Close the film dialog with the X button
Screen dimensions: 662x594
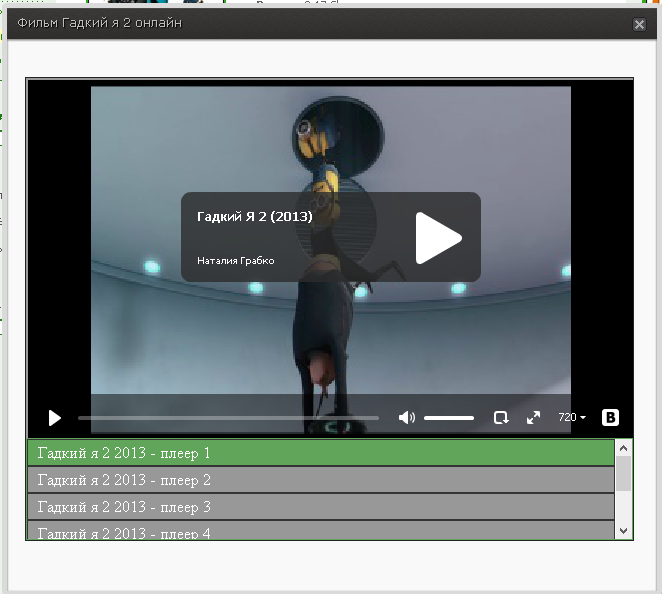point(639,24)
